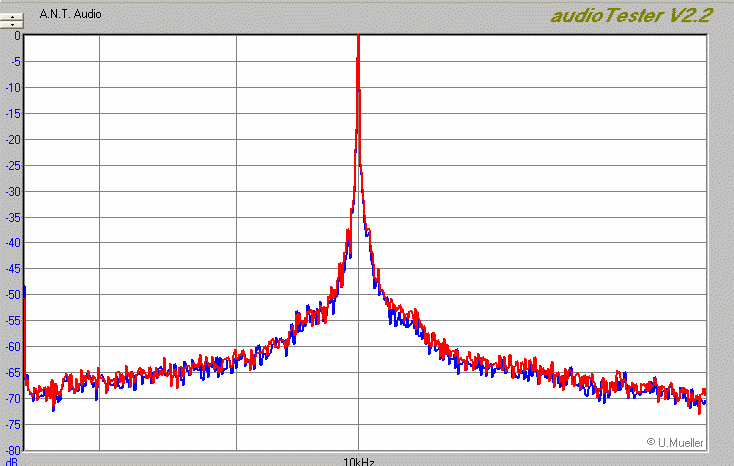Click the "-50" dB axis label
This screenshot has width=734, height=466.
pos(13,295)
